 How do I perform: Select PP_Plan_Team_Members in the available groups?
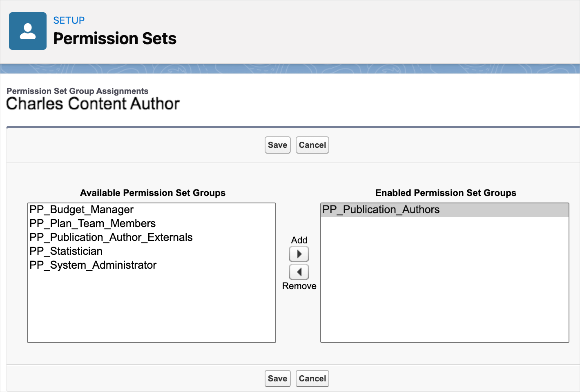tap(92, 223)
